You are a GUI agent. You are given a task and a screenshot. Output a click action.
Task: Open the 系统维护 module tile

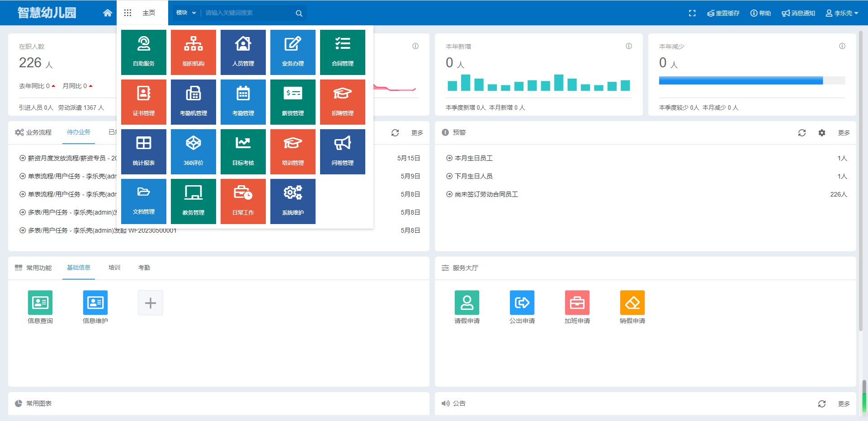(293, 201)
